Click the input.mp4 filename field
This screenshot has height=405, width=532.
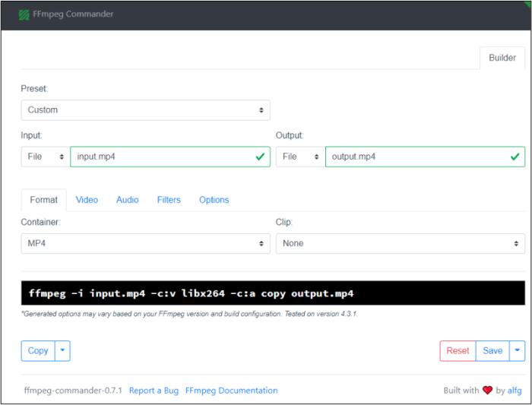[x=170, y=157]
